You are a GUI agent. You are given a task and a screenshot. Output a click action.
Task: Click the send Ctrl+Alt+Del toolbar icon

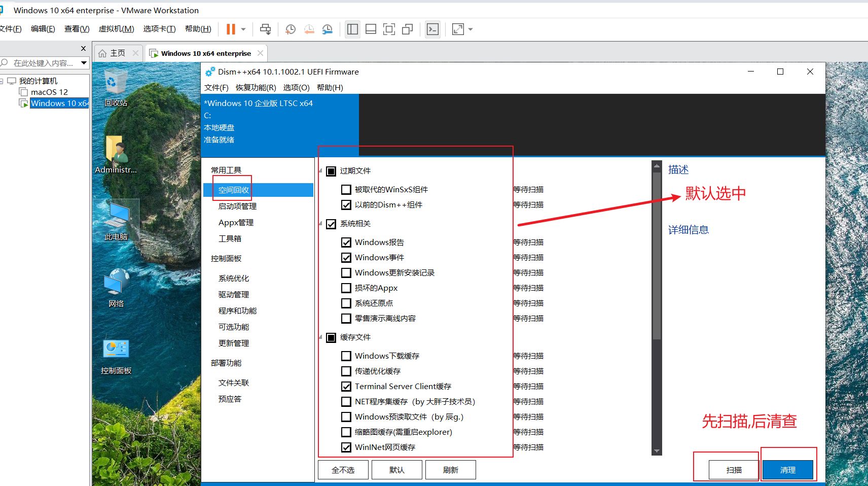[265, 29]
